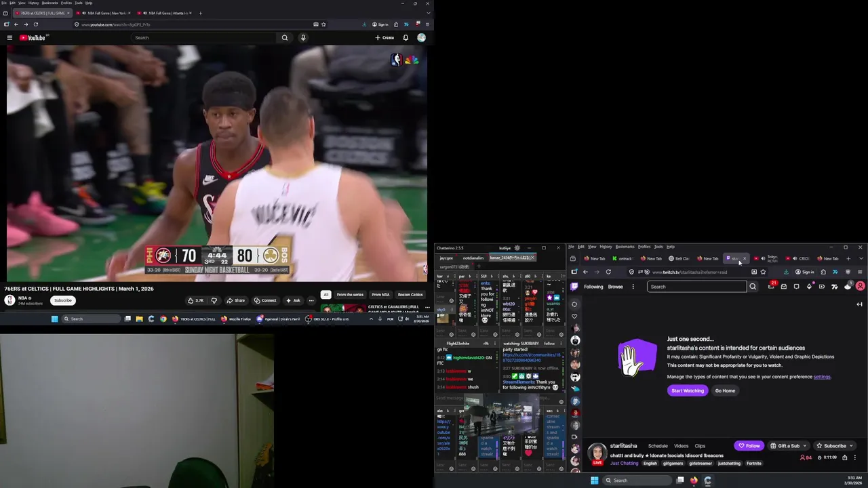
Task: Bookmark the YouTube page with star
Action: 323,24
